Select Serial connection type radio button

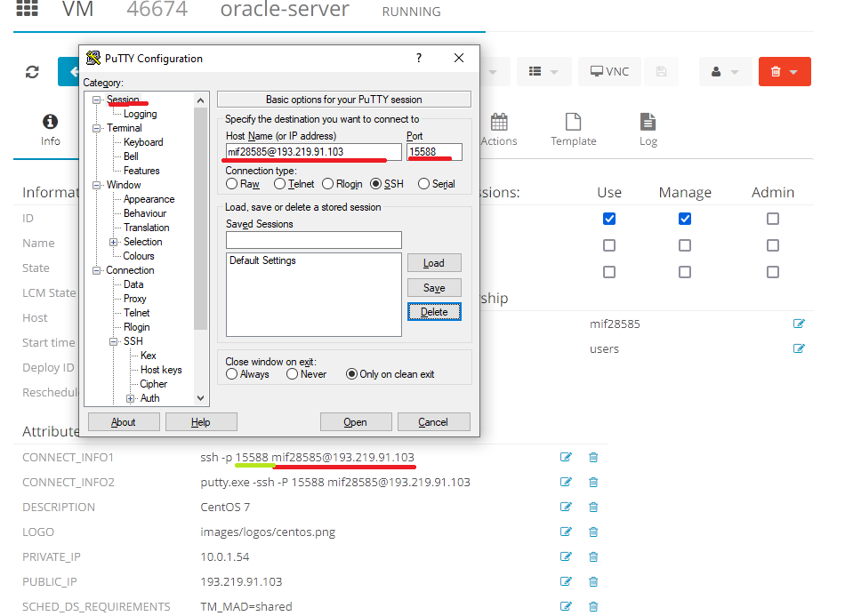(x=424, y=184)
